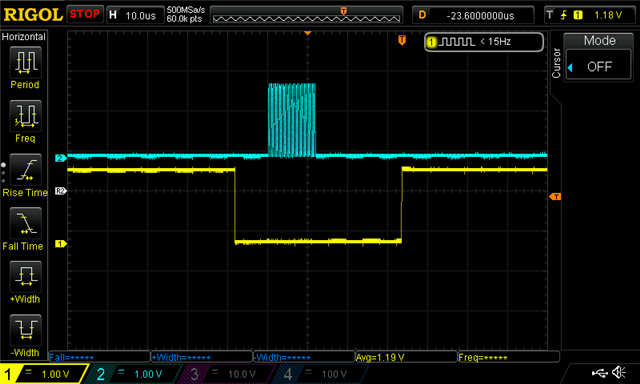Enable channel 3 at 10.0 V
The width and height of the screenshot is (640, 384).
(x=224, y=373)
